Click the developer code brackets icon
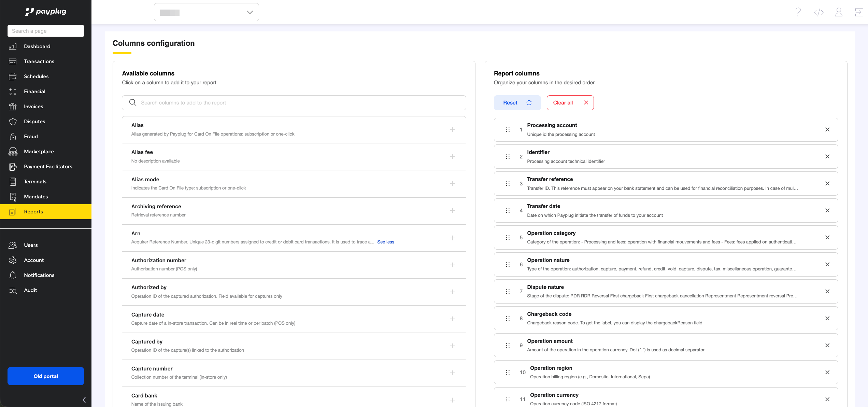Viewport: 868px width, 407px height. [819, 12]
